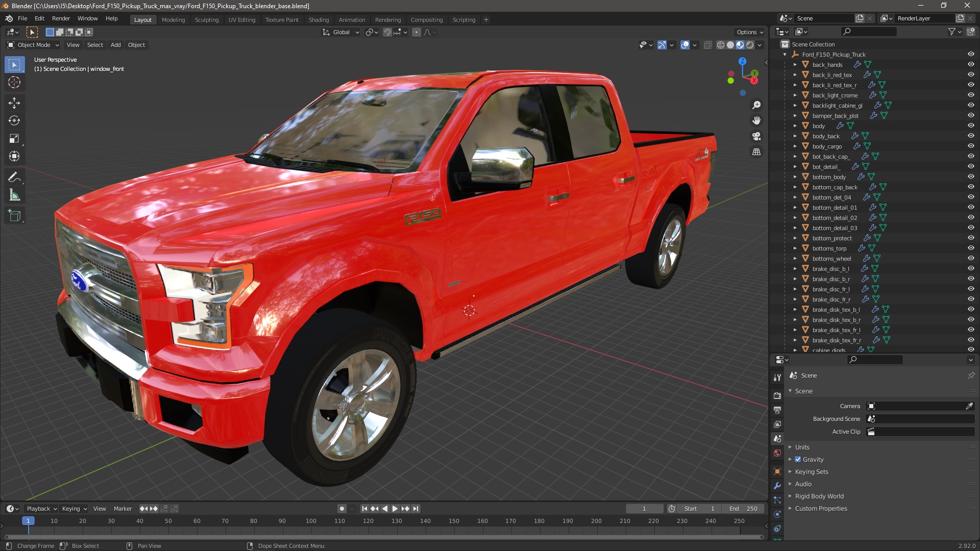Expand the back_light_crome tree item
Image resolution: width=980 pixels, height=551 pixels.
click(795, 95)
